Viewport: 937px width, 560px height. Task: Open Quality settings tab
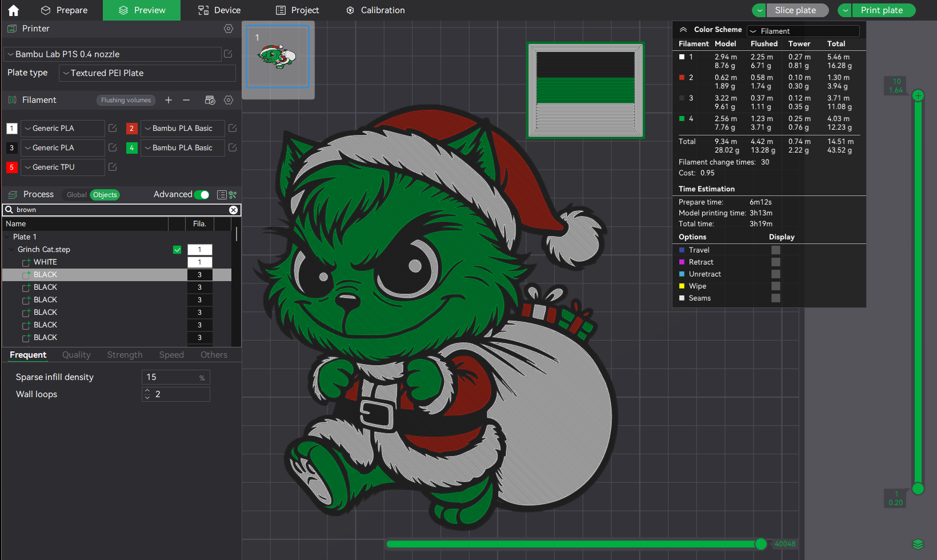click(77, 355)
